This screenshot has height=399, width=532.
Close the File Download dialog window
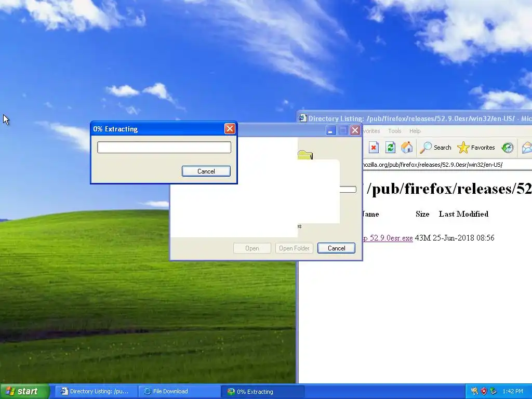[355, 130]
